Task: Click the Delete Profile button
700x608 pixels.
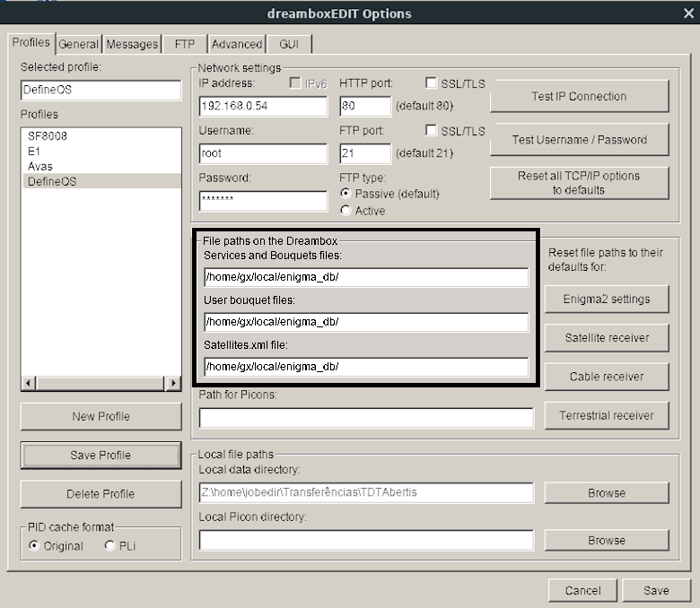Action: [x=101, y=494]
